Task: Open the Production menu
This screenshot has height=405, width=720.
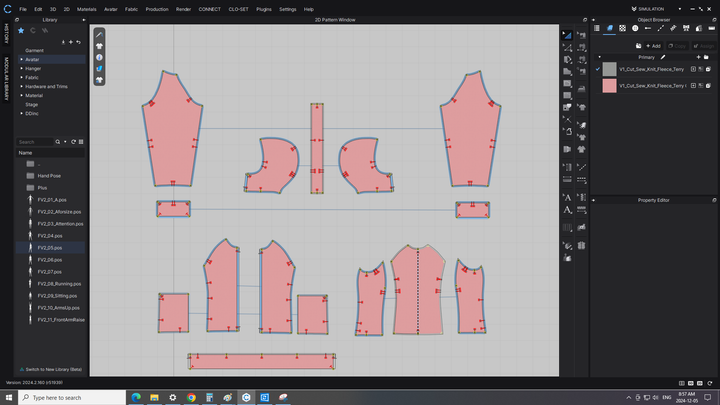Action: pos(157,9)
